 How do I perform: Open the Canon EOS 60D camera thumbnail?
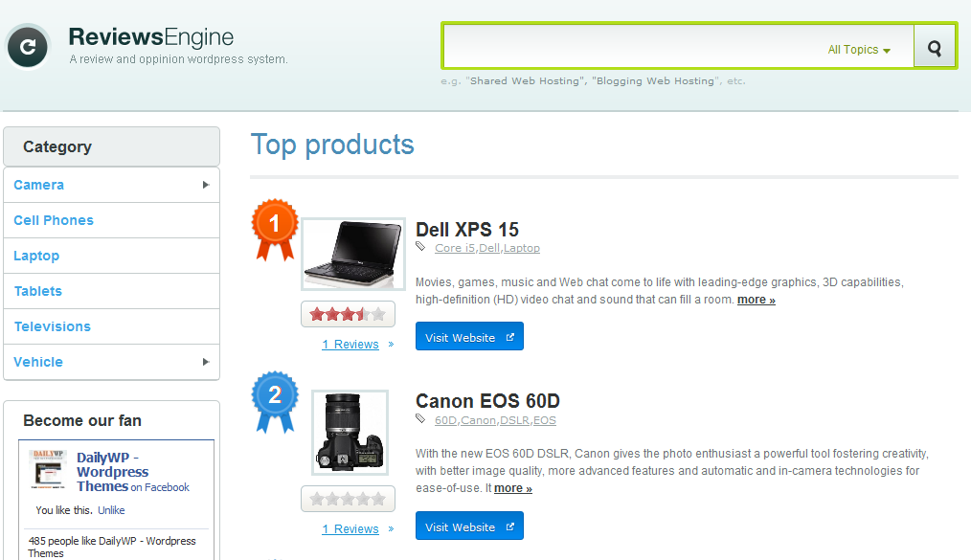pyautogui.click(x=350, y=433)
